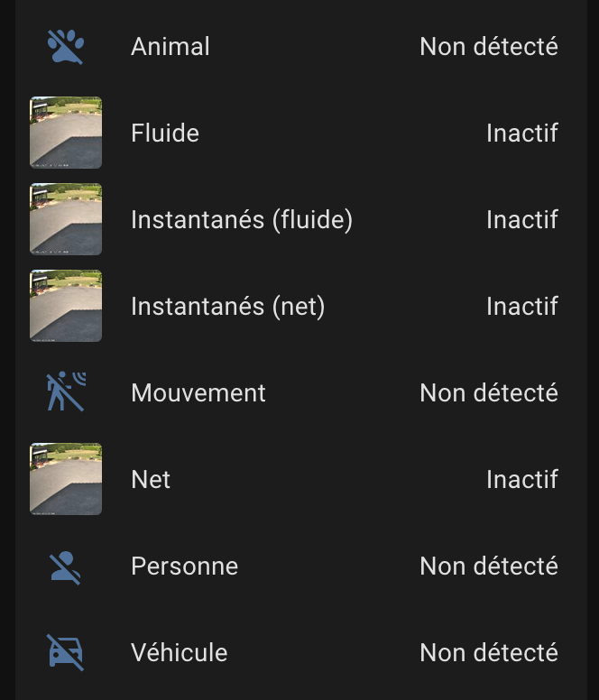Image resolution: width=599 pixels, height=700 pixels.
Task: Click the Mouvement "Non détecté" state
Action: pyautogui.click(x=489, y=392)
